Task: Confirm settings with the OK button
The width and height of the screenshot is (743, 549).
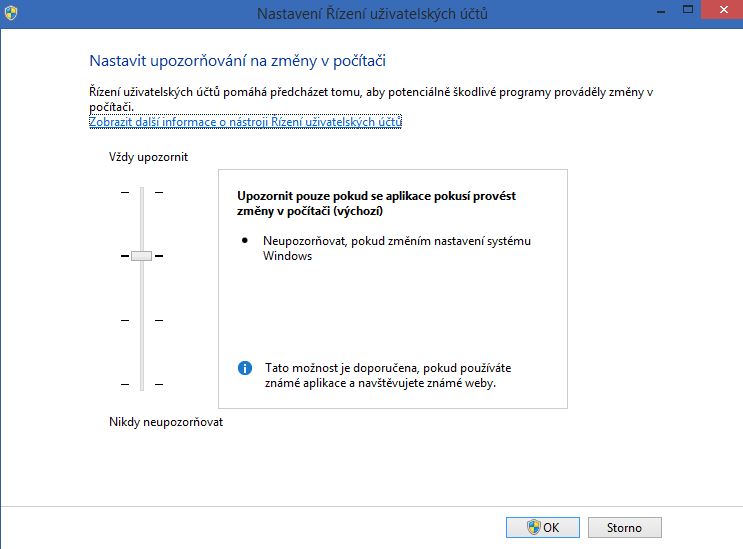Action: point(543,527)
